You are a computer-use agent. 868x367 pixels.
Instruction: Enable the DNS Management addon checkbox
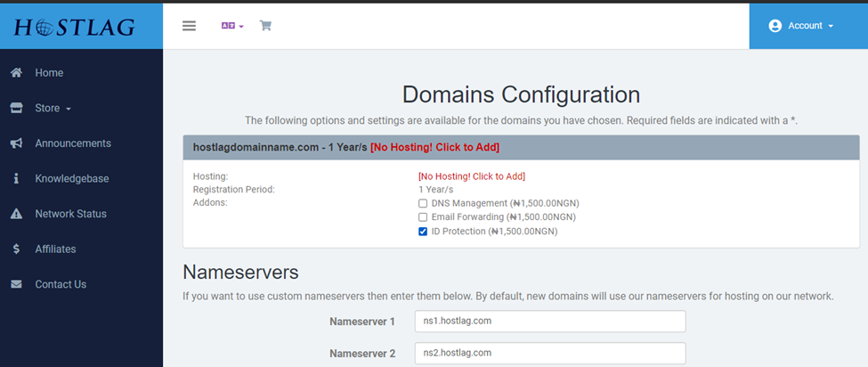[x=423, y=204]
